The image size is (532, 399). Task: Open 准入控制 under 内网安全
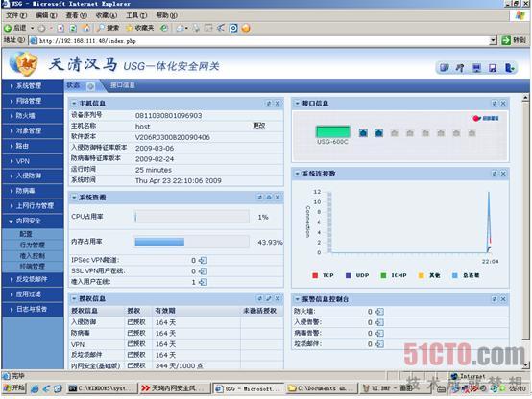[33, 255]
